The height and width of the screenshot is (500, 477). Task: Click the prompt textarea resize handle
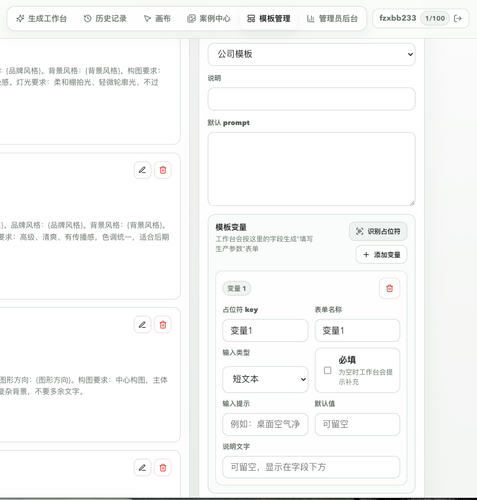(412, 203)
